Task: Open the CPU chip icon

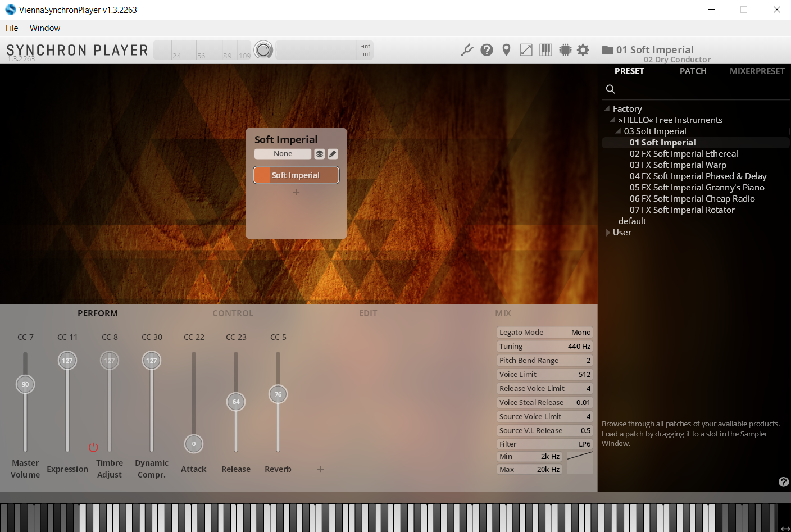Action: 566,50
